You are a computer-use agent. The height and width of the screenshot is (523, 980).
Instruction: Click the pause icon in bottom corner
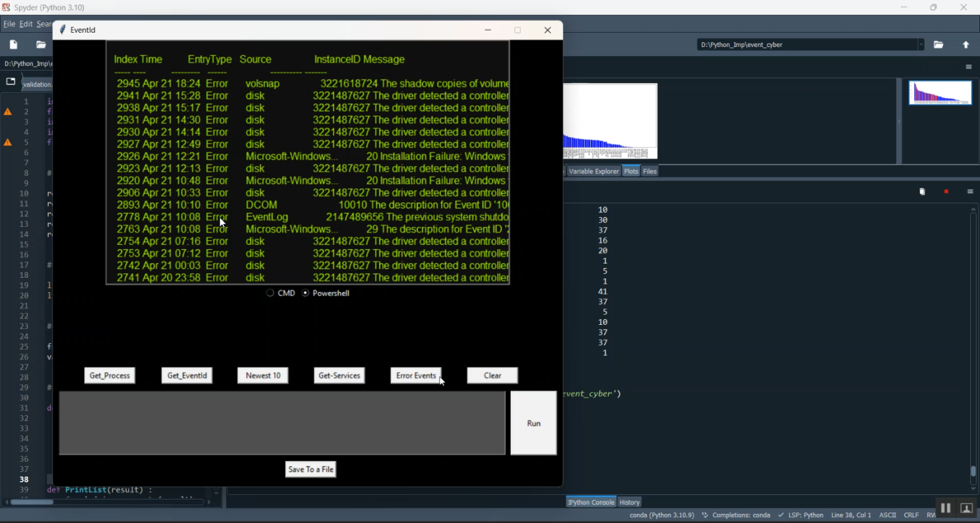tap(945, 508)
